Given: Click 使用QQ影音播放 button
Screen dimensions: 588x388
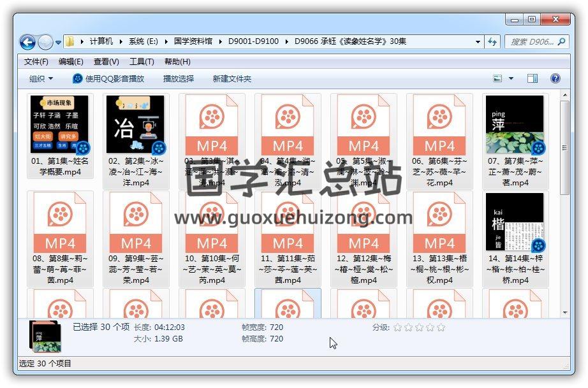Looking at the screenshot, I should (108, 79).
